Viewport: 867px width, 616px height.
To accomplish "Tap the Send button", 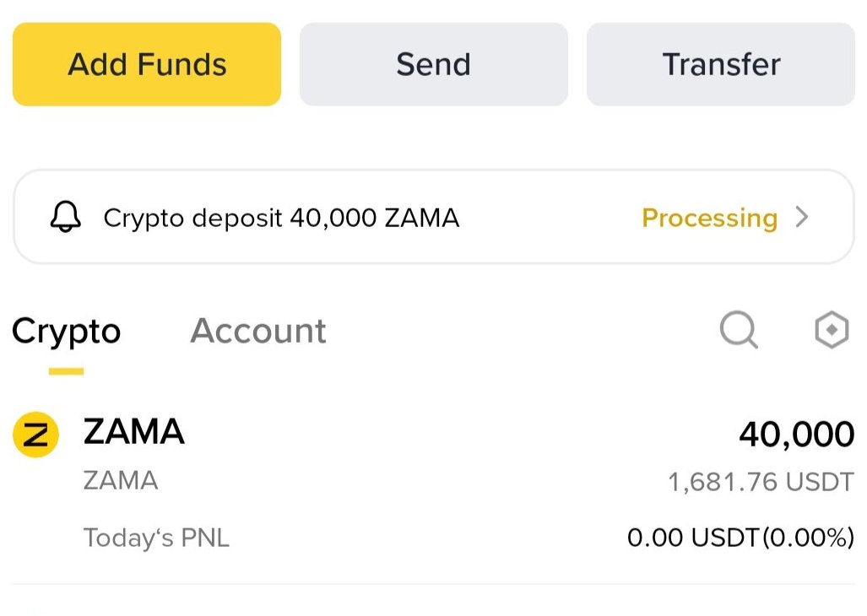I will click(x=433, y=64).
